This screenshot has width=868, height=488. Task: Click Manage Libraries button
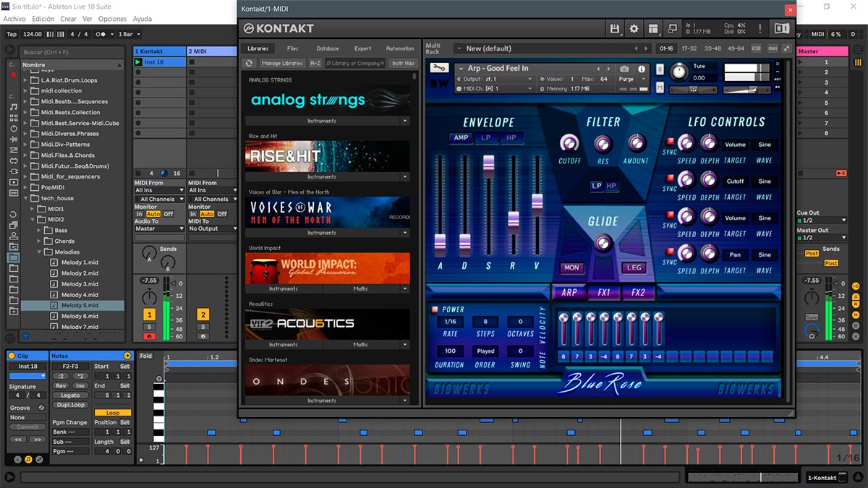[x=282, y=64]
